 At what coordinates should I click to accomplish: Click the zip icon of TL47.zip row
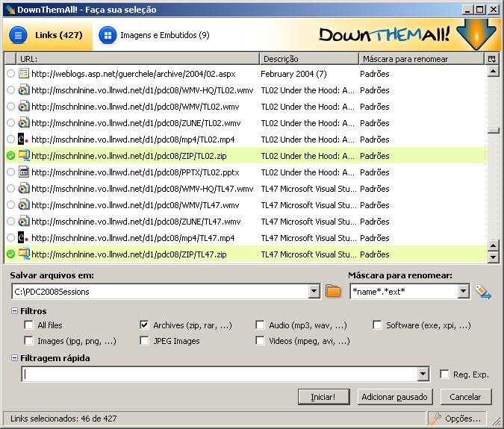click(x=24, y=254)
